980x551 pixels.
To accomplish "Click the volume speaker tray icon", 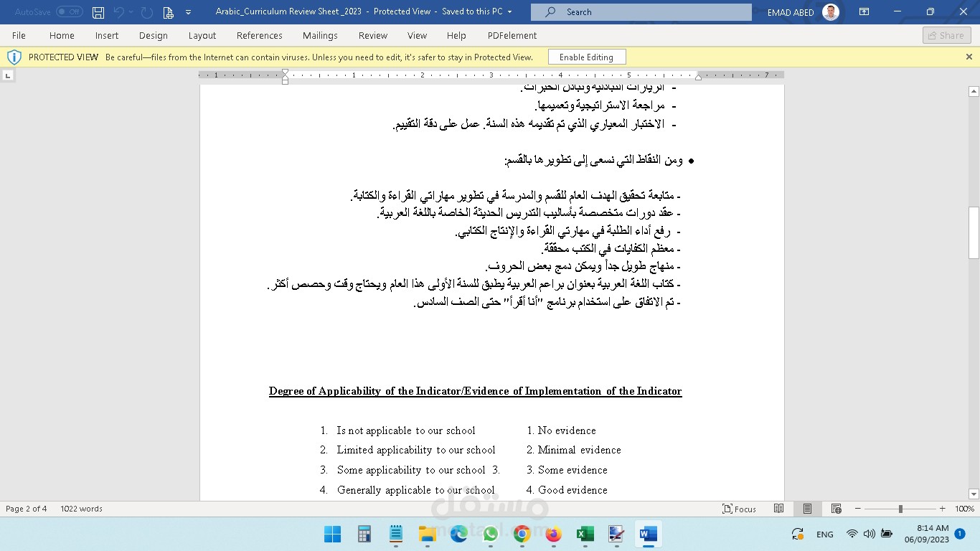I will pos(869,534).
